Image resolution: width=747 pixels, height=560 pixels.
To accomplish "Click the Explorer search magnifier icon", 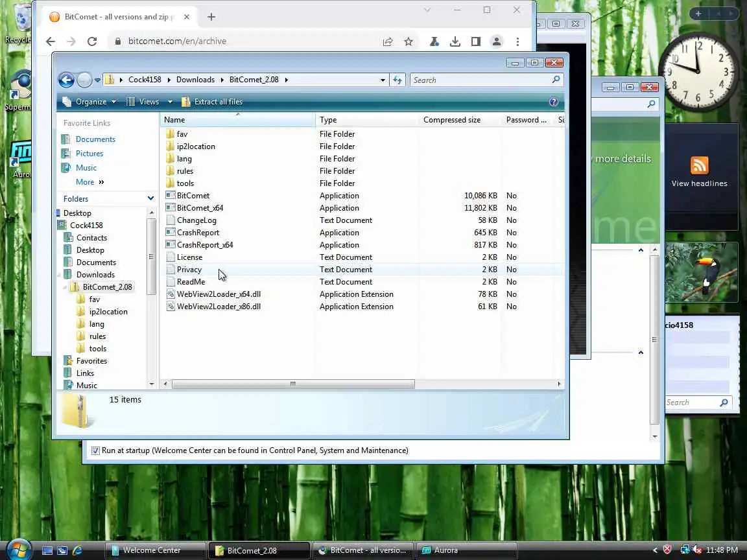I will [556, 80].
